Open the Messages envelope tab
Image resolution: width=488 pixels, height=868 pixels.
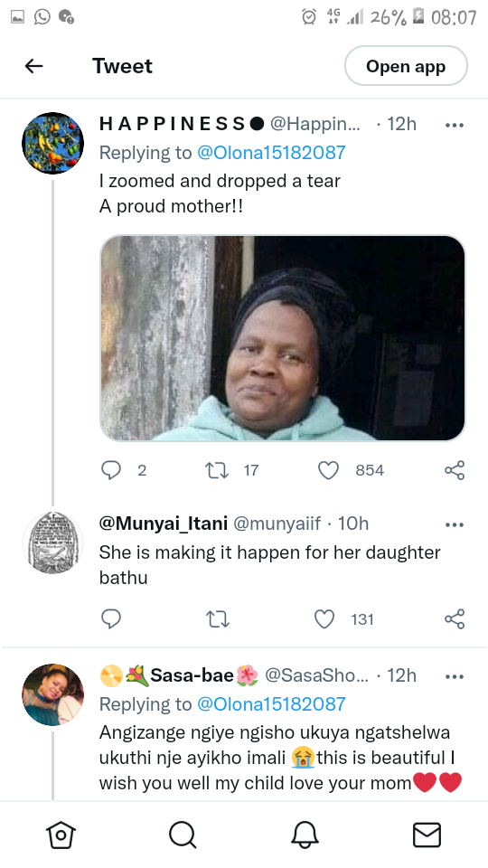point(427,835)
